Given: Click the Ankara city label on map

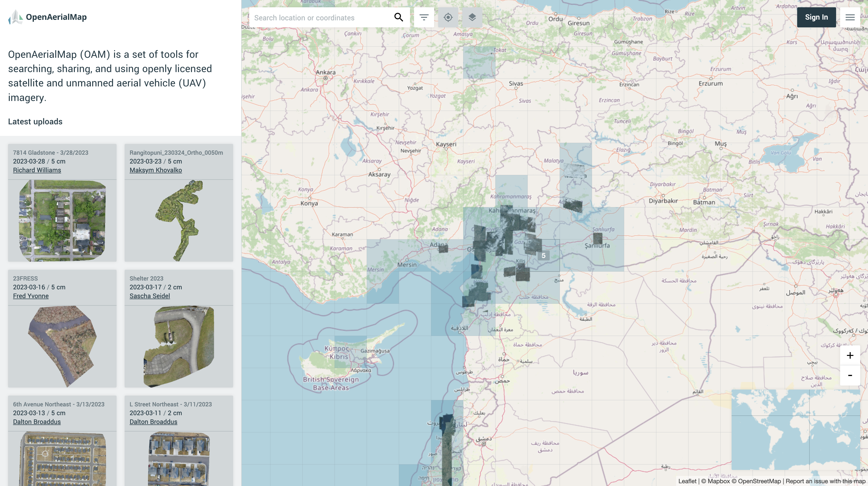Looking at the screenshot, I should (x=326, y=72).
